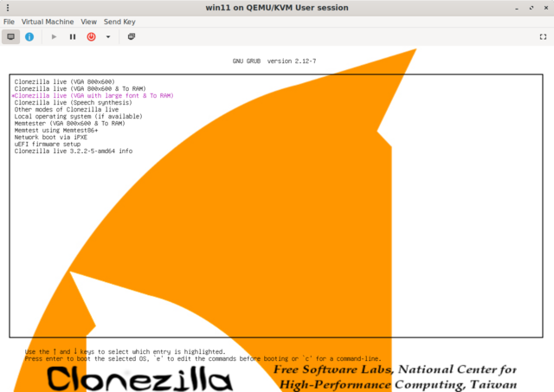Expand the shutdown options dropdown arrow
Image resolution: width=554 pixels, height=392 pixels.
click(108, 37)
